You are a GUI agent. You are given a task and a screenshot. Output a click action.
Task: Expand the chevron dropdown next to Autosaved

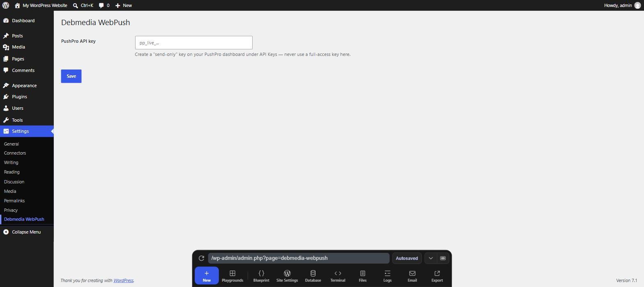[x=430, y=258]
